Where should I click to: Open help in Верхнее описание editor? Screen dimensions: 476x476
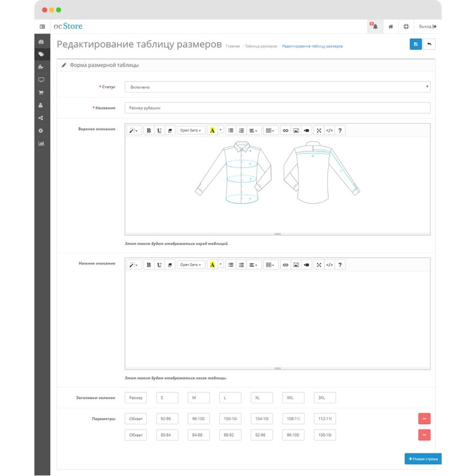(x=340, y=131)
